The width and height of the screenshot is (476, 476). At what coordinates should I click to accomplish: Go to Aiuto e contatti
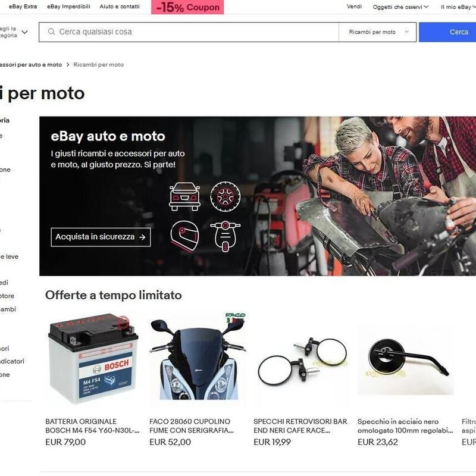point(120,7)
